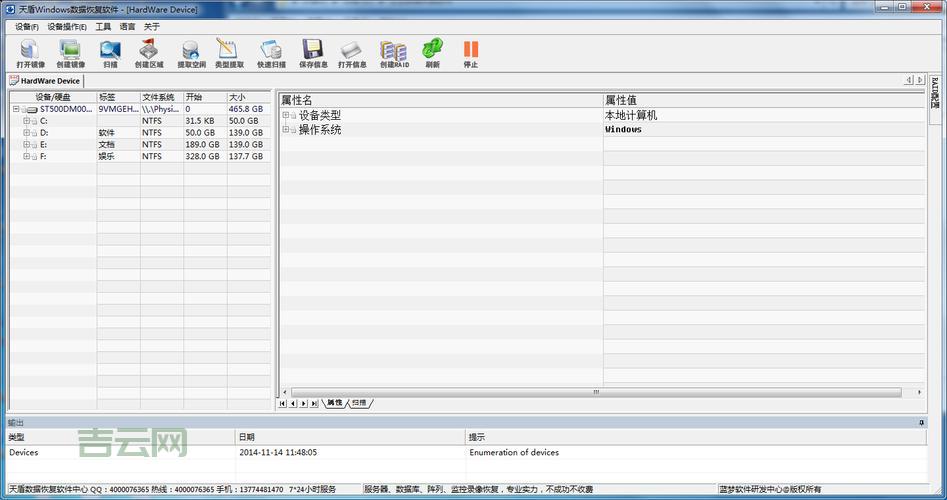
Task: Click the horizontal scrollbar thumb in properties panel
Action: (595, 392)
